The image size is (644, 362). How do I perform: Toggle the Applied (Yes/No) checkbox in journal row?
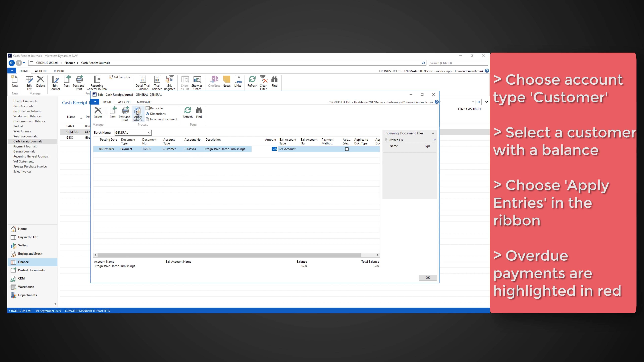(347, 149)
